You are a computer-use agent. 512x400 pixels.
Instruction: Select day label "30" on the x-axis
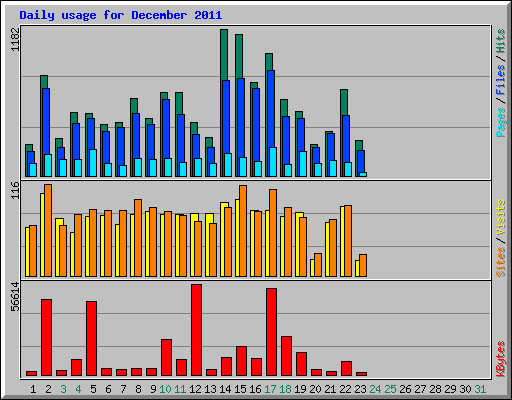point(465,389)
